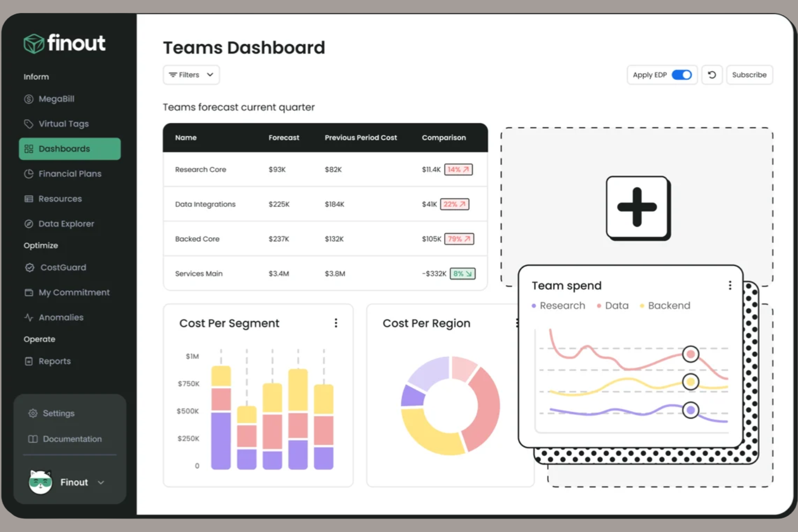
Task: Click the add new widget card
Action: pos(637,207)
